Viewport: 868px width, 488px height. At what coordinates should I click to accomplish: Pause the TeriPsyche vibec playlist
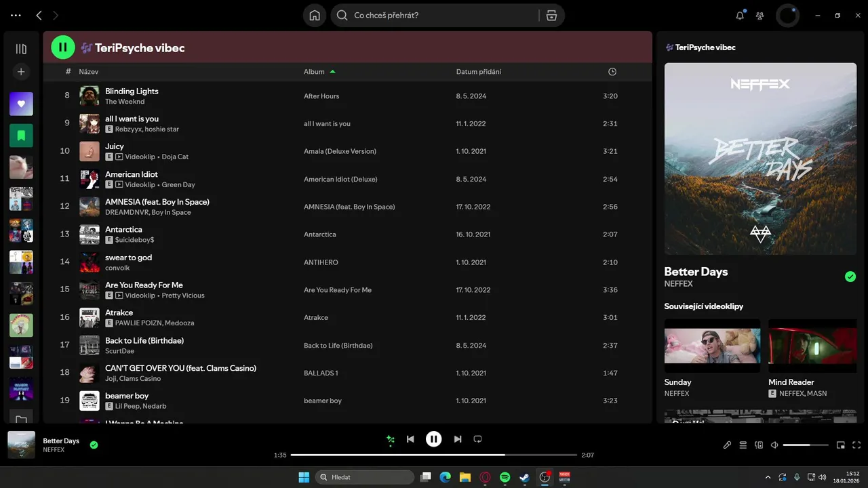[x=63, y=47]
